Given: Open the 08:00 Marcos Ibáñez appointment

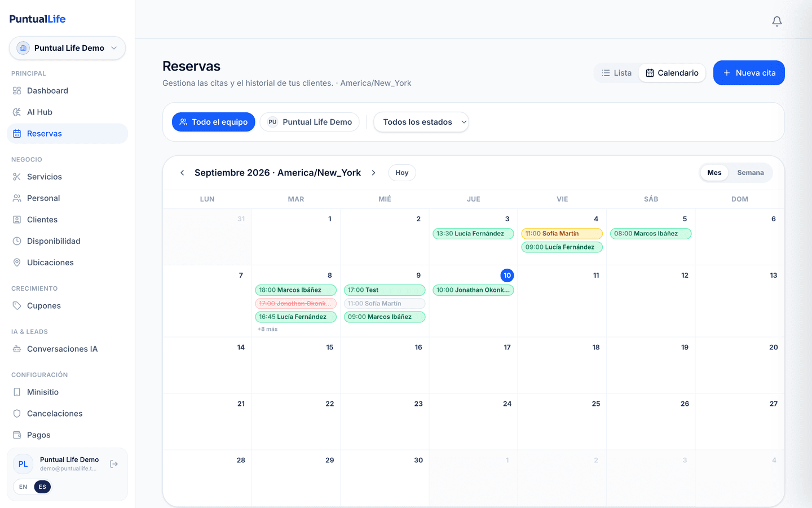Looking at the screenshot, I should click(x=651, y=234).
